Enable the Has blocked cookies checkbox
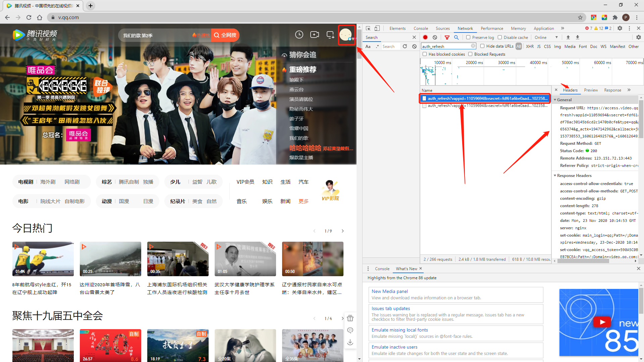The height and width of the screenshot is (362, 644). pos(425,54)
